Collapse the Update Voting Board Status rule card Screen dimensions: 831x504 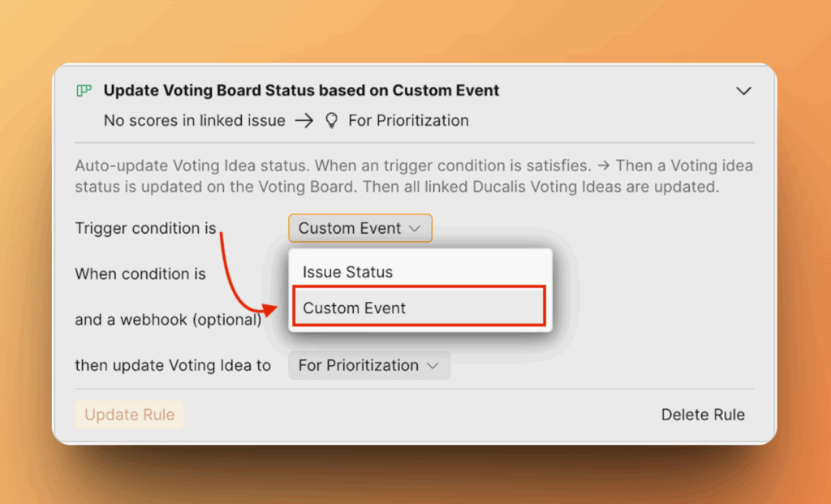(744, 91)
